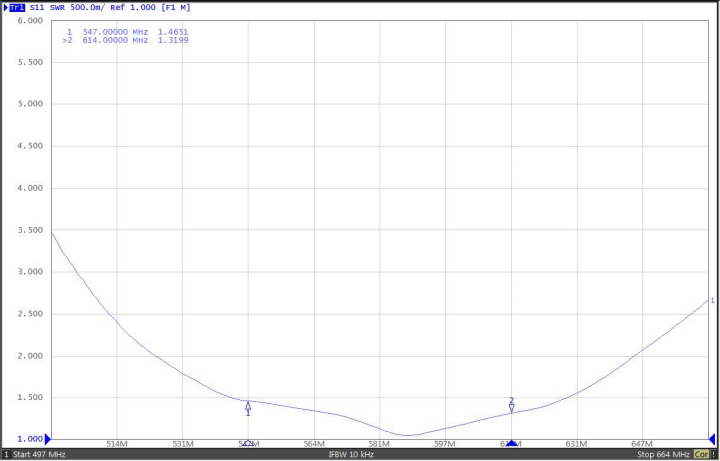Click filled marker 2 indicator on frequency axis
This screenshot has width=720, height=461.
(x=511, y=443)
